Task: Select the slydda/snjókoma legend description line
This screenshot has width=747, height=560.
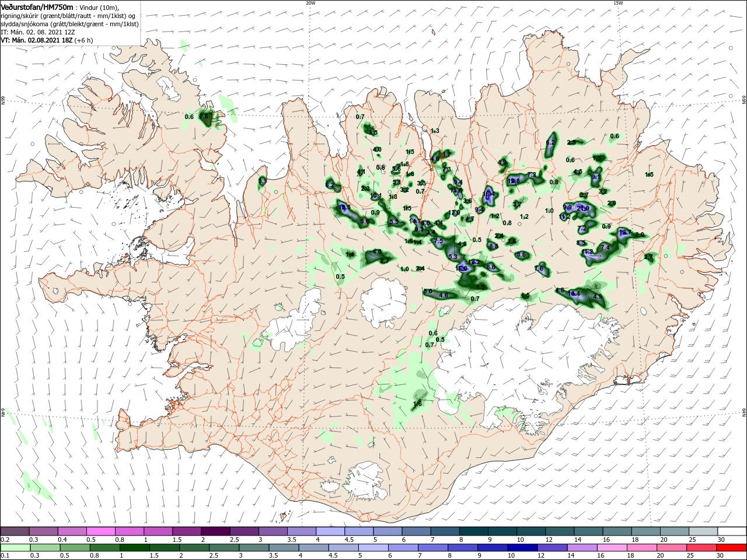Action: click(69, 24)
